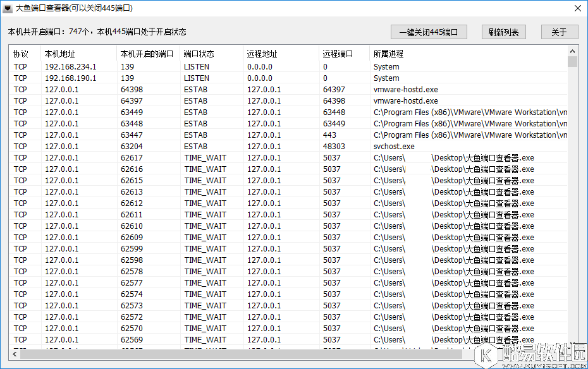Select the TIME_WAIT row for port 62617
Viewport: 588px width, 369px height.
click(190, 157)
